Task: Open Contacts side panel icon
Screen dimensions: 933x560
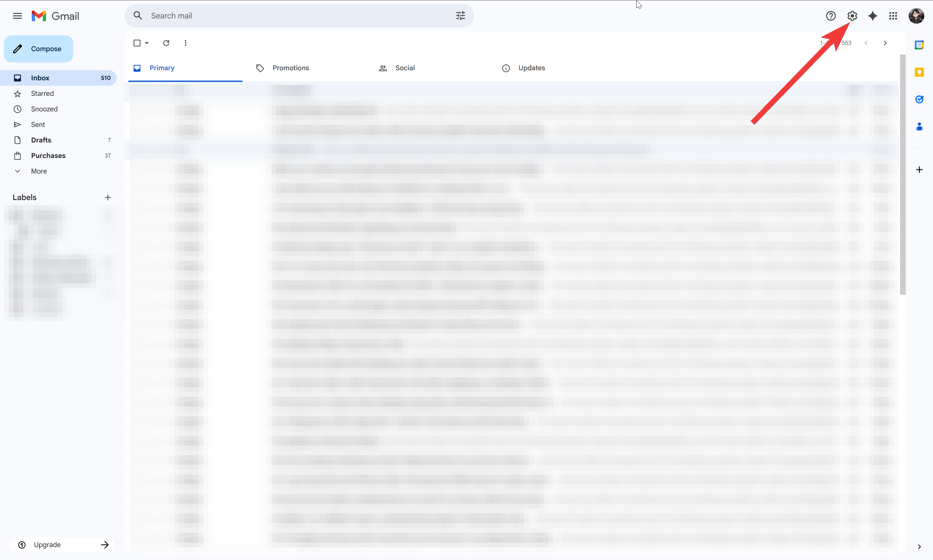Action: pos(919,127)
